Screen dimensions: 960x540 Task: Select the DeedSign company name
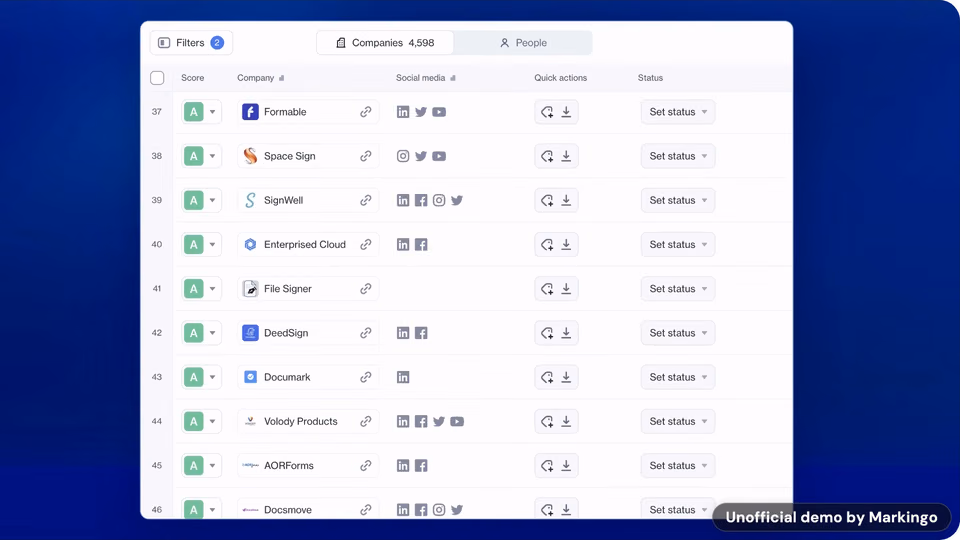(x=286, y=333)
